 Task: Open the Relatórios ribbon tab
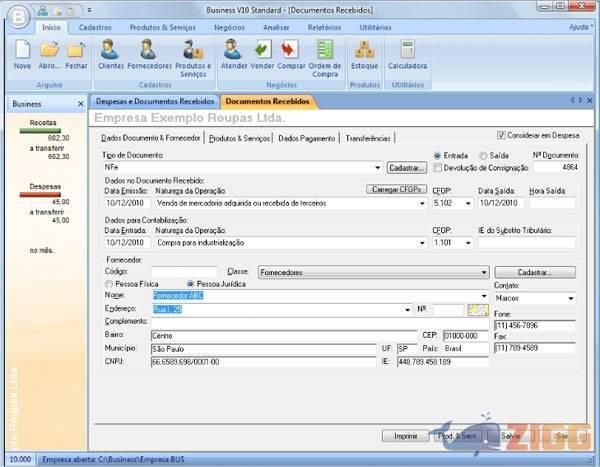pyautogui.click(x=324, y=28)
